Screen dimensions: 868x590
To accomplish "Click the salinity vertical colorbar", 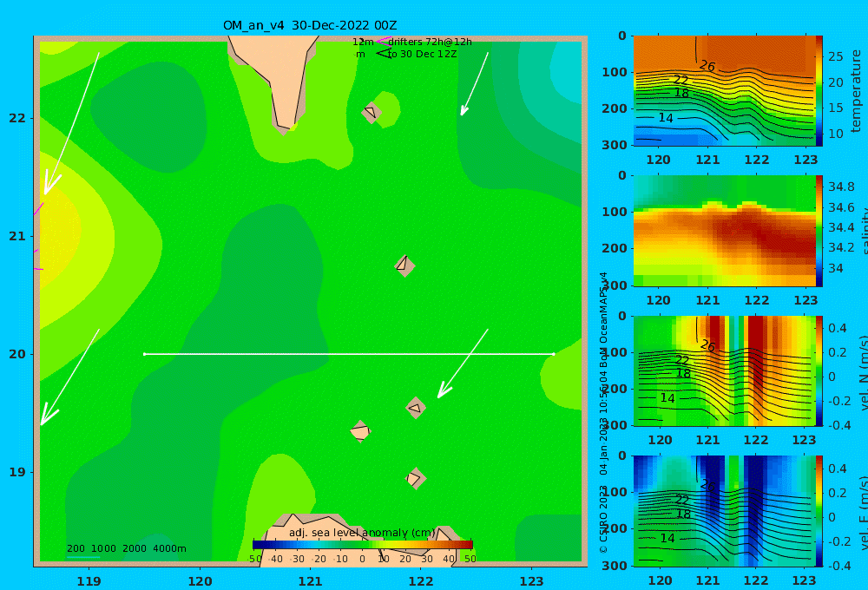I will click(819, 231).
